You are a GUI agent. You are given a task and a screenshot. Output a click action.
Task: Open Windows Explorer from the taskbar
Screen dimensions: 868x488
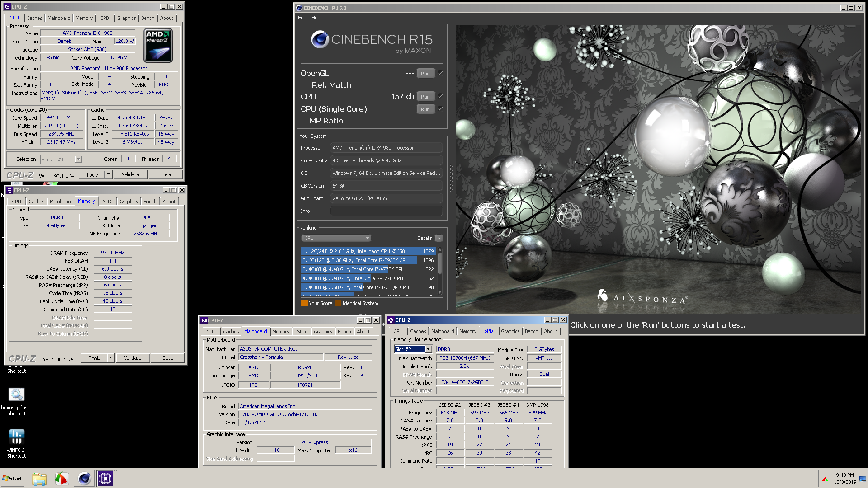click(x=39, y=479)
